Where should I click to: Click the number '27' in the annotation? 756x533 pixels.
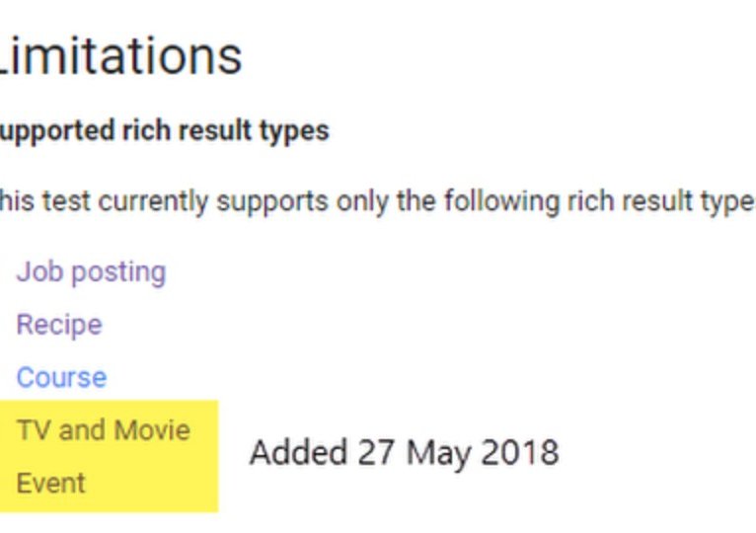(x=376, y=453)
